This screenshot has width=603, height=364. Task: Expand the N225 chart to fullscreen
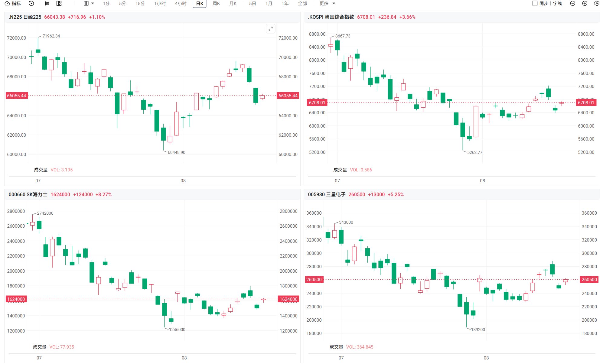[x=271, y=28]
